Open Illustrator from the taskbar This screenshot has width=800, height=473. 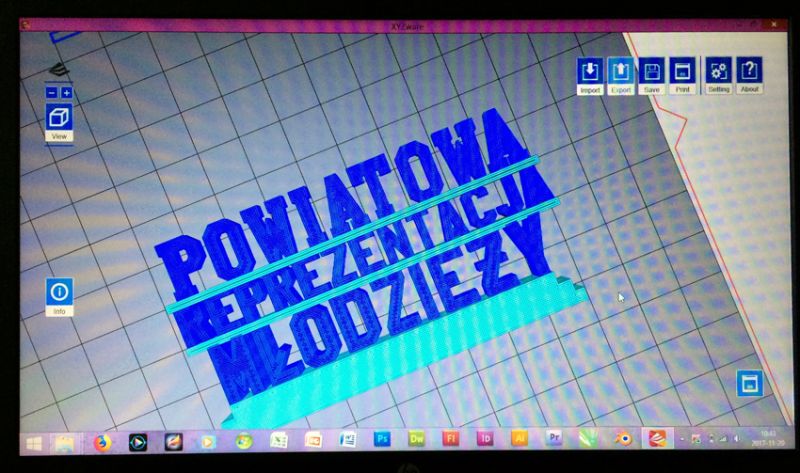[x=519, y=438]
